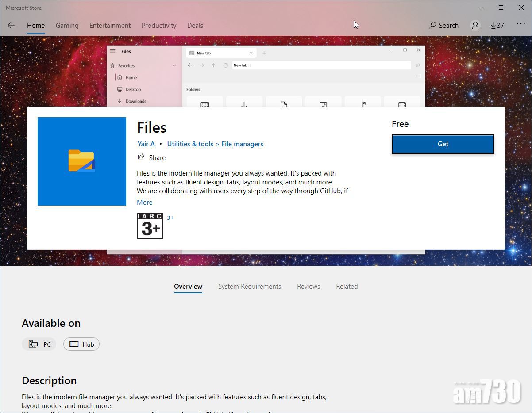This screenshot has height=413, width=532.
Task: Go back using the back arrow
Action: point(11,25)
